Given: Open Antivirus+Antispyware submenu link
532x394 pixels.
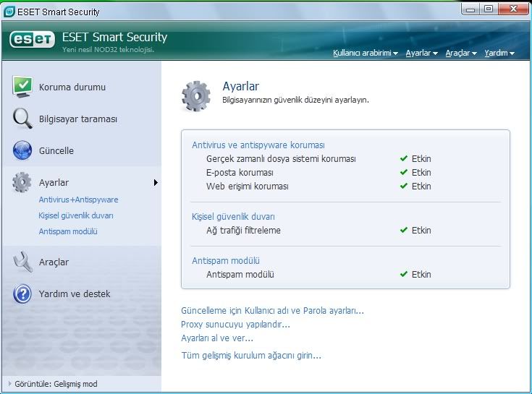Looking at the screenshot, I should 78,200.
